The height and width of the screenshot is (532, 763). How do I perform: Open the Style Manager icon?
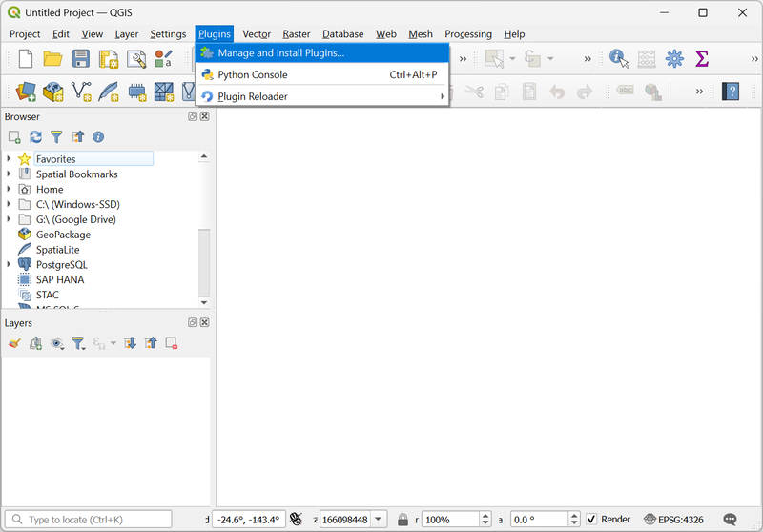[x=163, y=59]
